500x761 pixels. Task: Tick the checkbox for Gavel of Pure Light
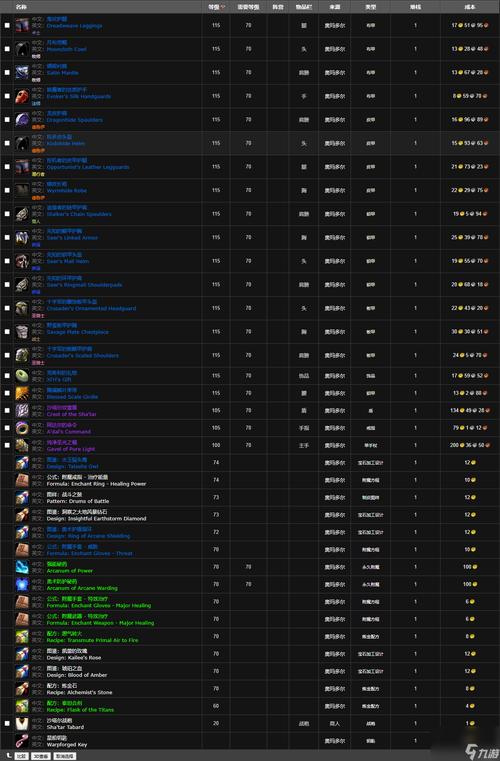[7, 445]
